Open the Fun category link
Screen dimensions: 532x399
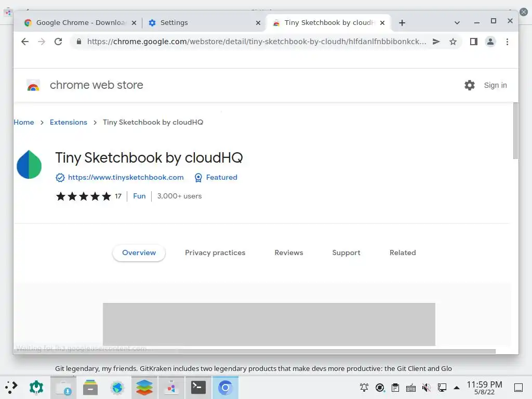pyautogui.click(x=139, y=196)
